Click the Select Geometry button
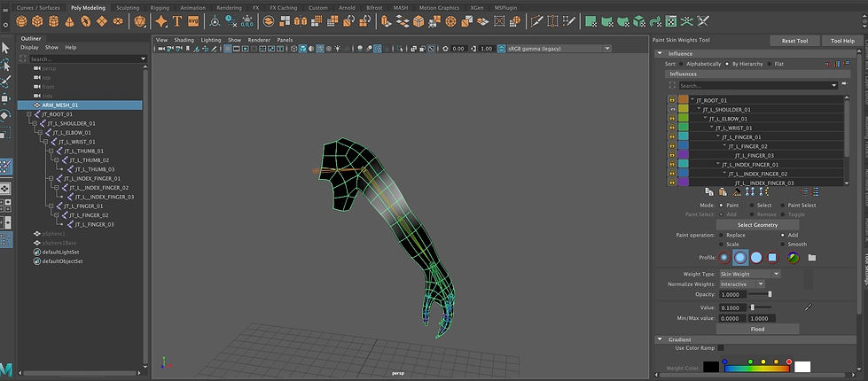Screen dimensions: 868x381 tap(757, 225)
